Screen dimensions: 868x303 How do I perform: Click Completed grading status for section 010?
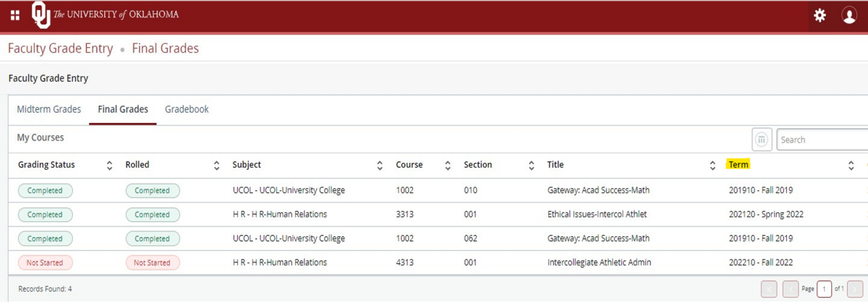click(45, 191)
